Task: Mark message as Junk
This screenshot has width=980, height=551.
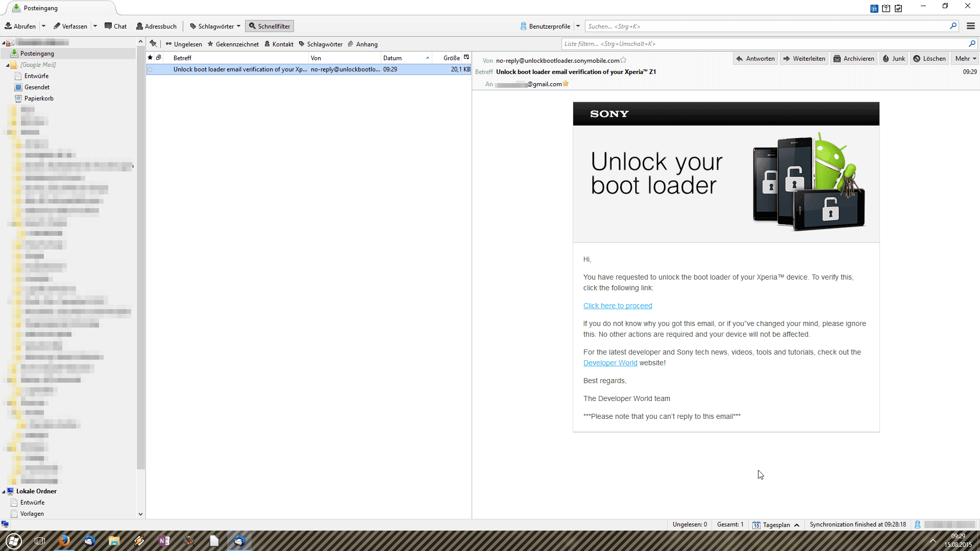Action: pyautogui.click(x=894, y=59)
